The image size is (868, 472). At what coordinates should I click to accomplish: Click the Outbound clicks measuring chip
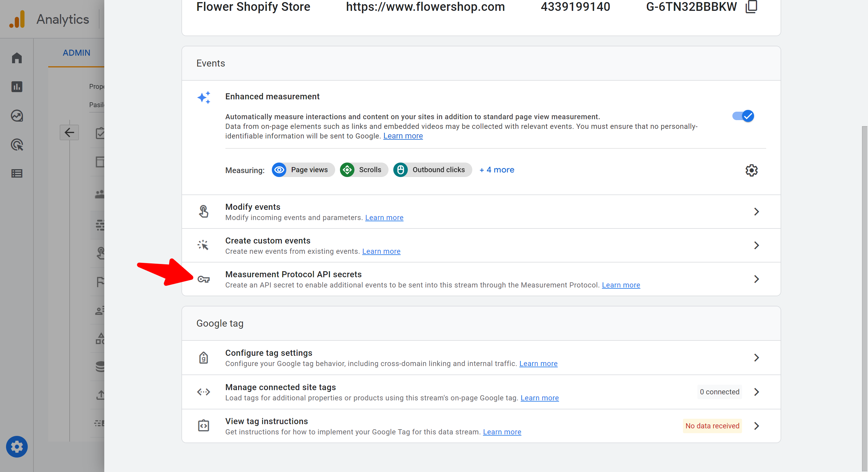coord(432,170)
